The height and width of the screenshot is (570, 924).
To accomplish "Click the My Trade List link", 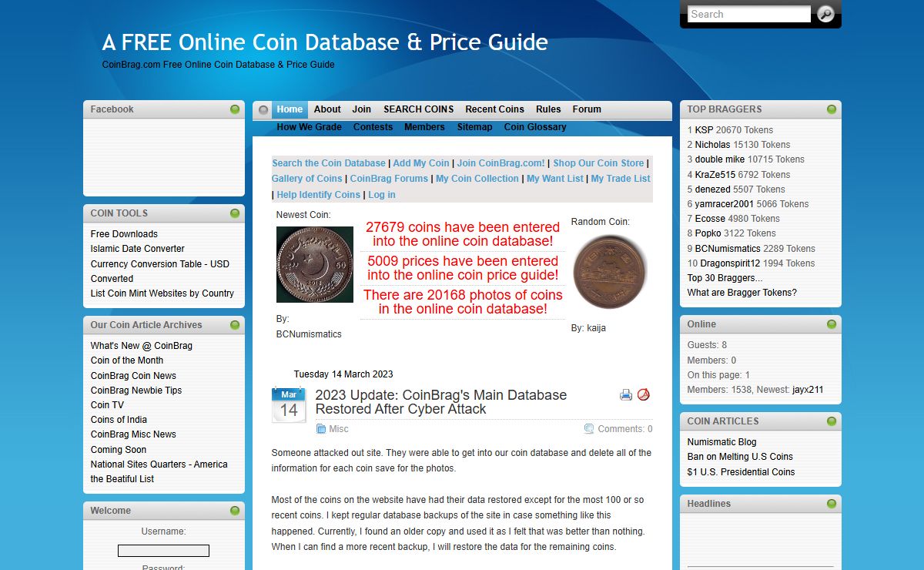I will [x=621, y=179].
